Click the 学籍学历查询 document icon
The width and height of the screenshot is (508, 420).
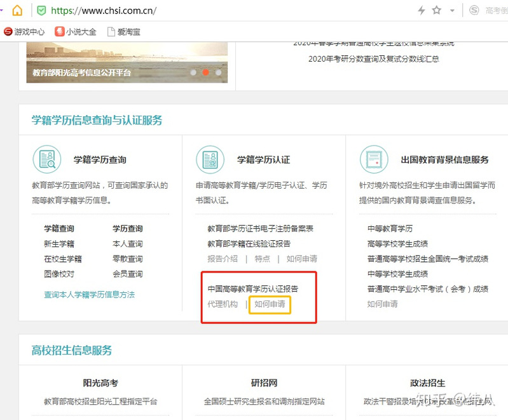coord(47,159)
